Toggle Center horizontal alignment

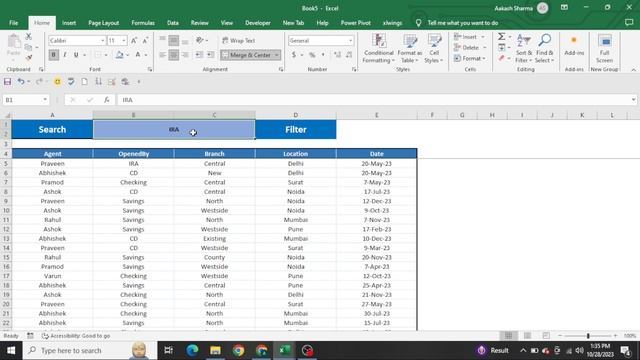[173, 55]
